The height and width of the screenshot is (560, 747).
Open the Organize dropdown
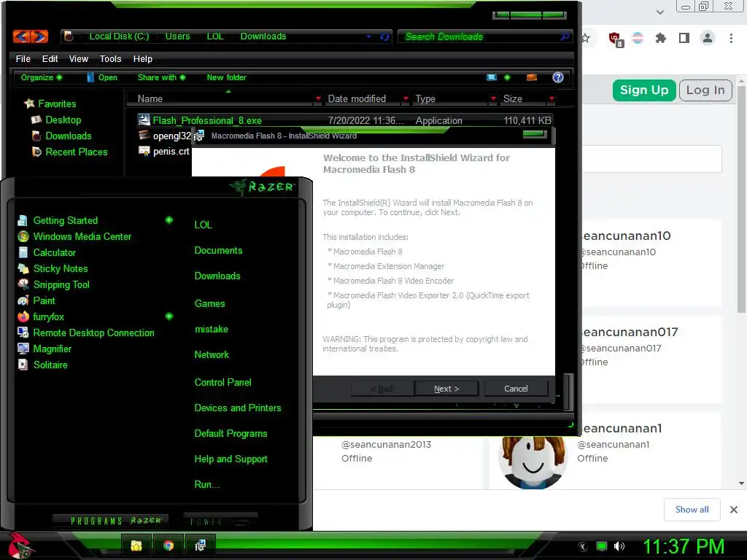(41, 77)
